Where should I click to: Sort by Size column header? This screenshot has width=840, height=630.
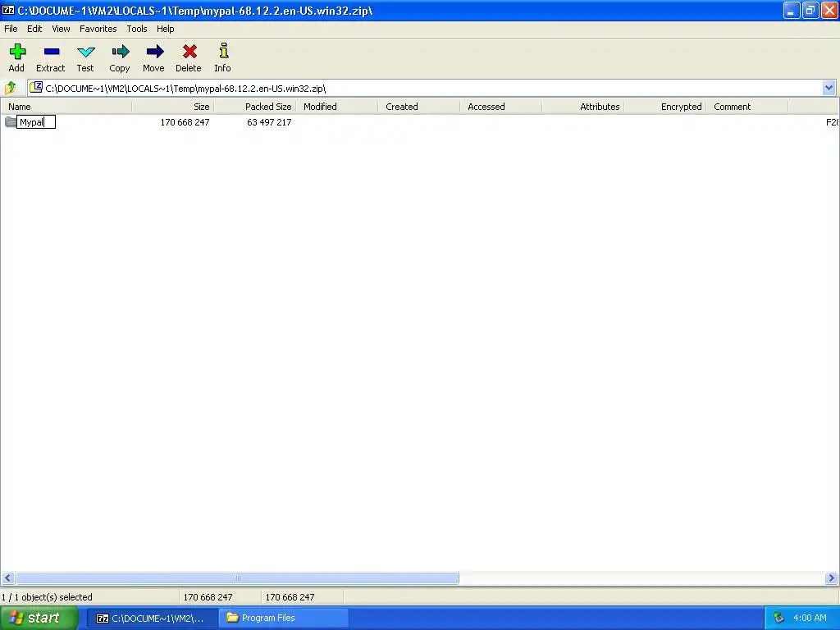coord(172,107)
